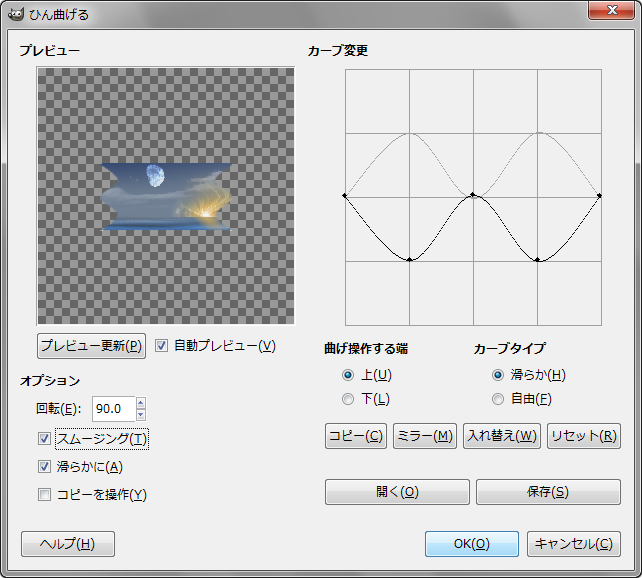Select the 滑らか(H) smooth curve type

point(498,375)
